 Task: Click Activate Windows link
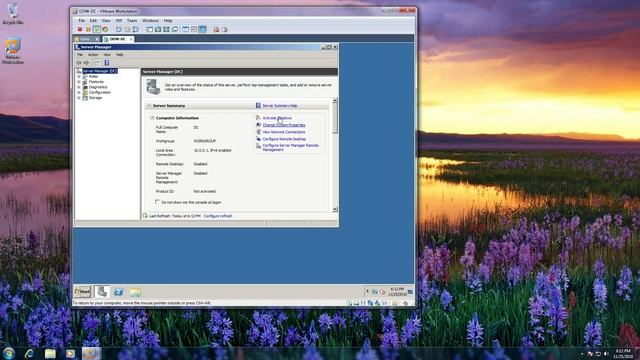[x=277, y=118]
